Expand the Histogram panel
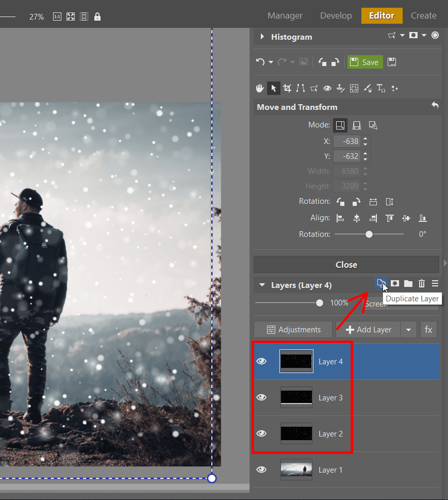Viewport: 448px width, 500px height. pos(262,37)
